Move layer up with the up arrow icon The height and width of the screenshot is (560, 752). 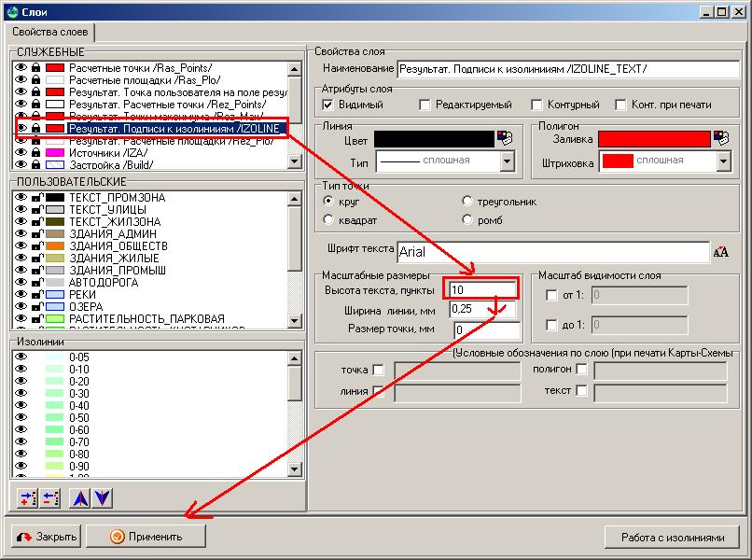pyautogui.click(x=80, y=497)
